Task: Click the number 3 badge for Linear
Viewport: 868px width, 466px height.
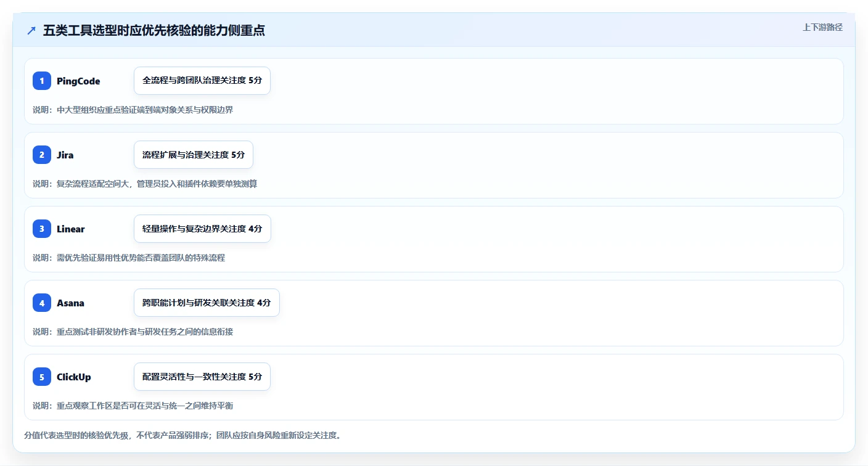Action: point(42,229)
